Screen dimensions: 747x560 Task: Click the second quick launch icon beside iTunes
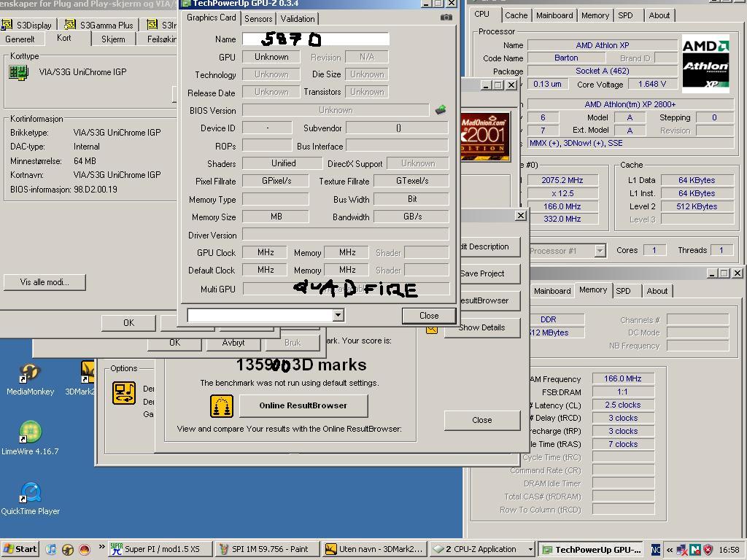[x=67, y=550]
